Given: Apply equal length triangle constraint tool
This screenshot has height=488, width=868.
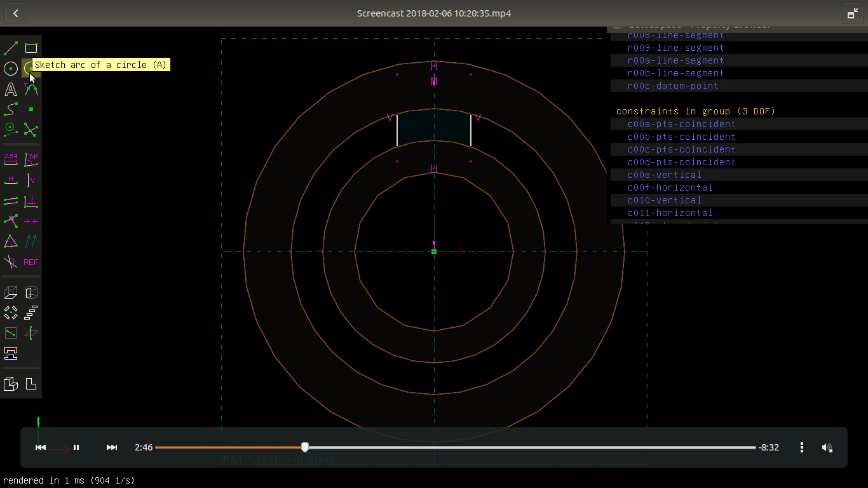Looking at the screenshot, I should 11,241.
